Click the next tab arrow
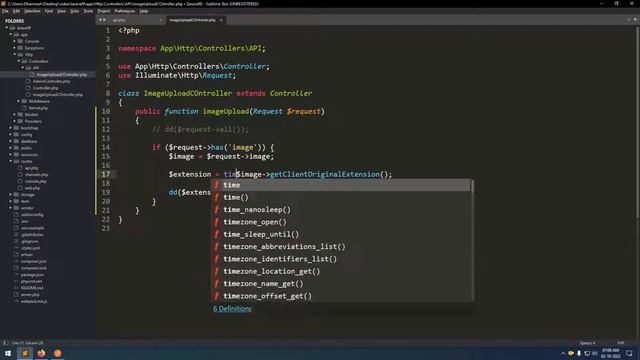 104,20
